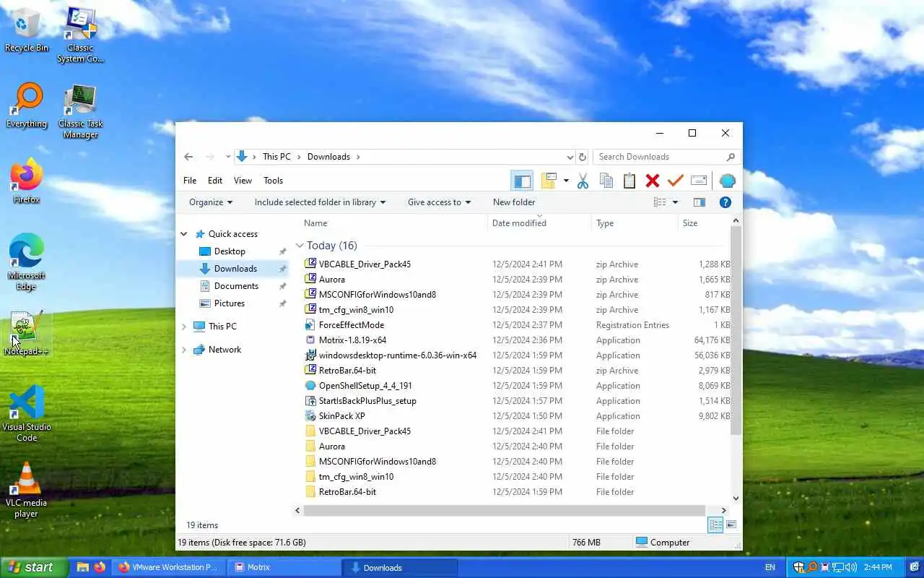Open the View menu
This screenshot has width=924, height=578.
point(243,181)
